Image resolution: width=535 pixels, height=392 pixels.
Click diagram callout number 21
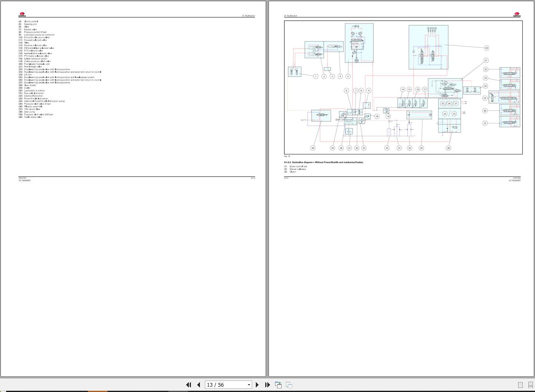[x=486, y=60]
